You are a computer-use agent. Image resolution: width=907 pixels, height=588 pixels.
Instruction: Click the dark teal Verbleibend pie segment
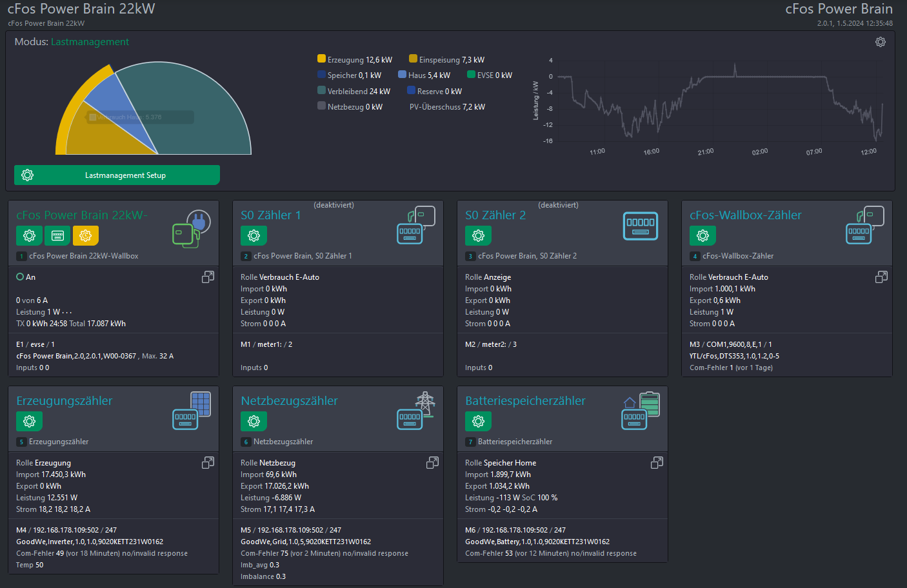(200, 110)
